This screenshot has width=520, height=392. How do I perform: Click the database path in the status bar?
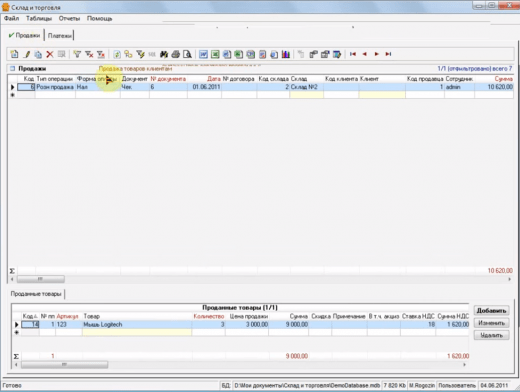coord(307,385)
